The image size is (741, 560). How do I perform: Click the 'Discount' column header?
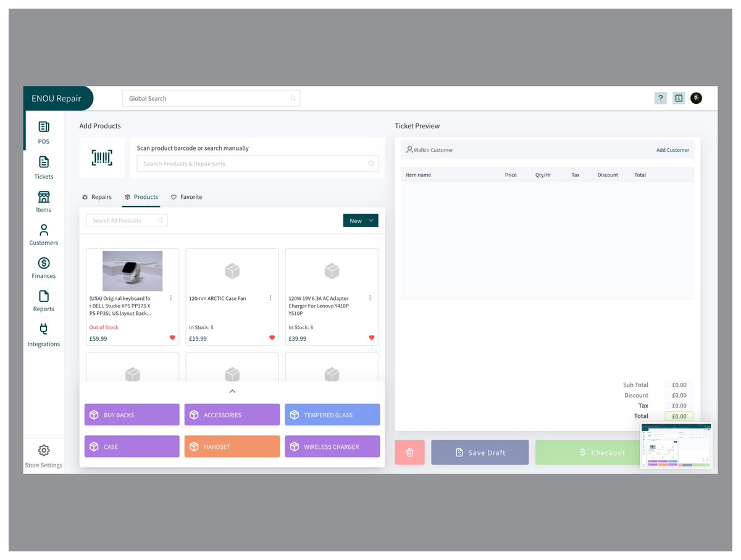[608, 175]
